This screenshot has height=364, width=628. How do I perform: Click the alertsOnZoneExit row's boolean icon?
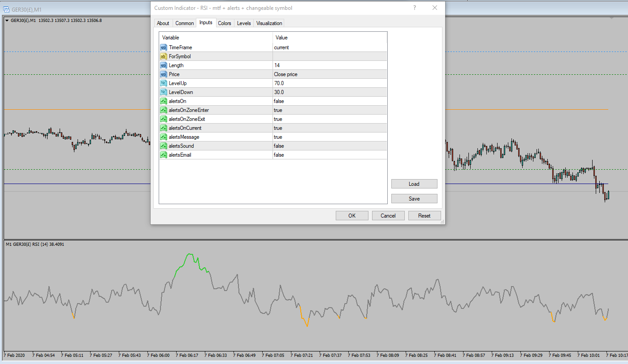pos(164,119)
